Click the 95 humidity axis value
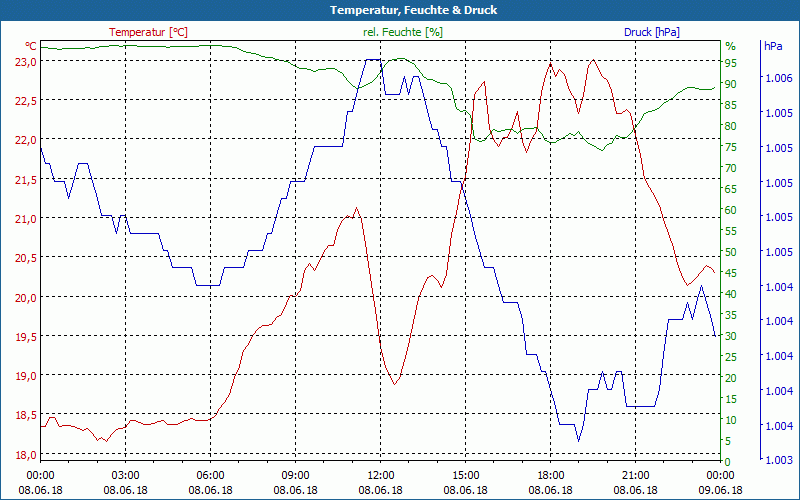The image size is (800, 500). coord(730,63)
